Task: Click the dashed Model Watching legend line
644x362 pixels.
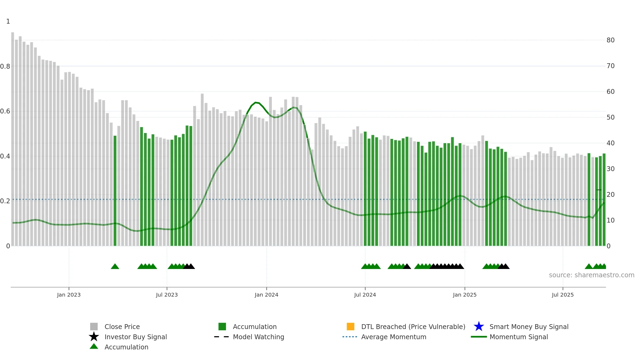Action: point(222,337)
